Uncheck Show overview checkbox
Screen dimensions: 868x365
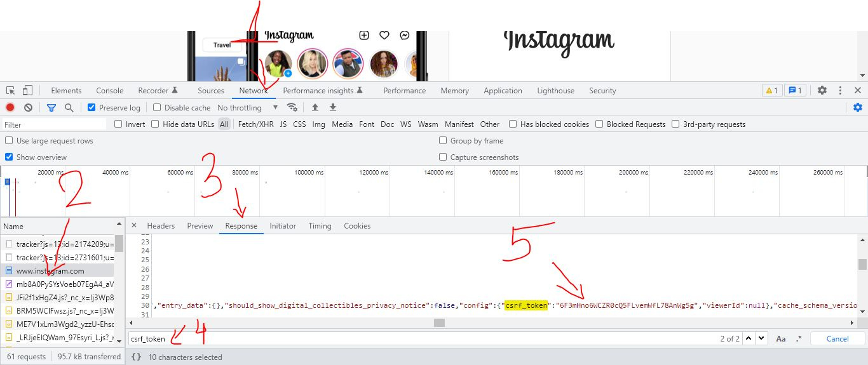(9, 157)
